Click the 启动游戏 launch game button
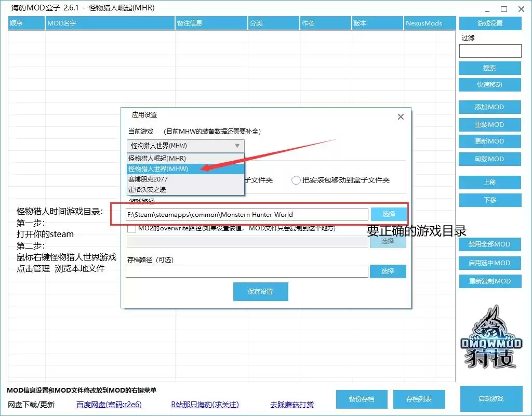Viewport: 532px width, 416px height. tap(491, 399)
